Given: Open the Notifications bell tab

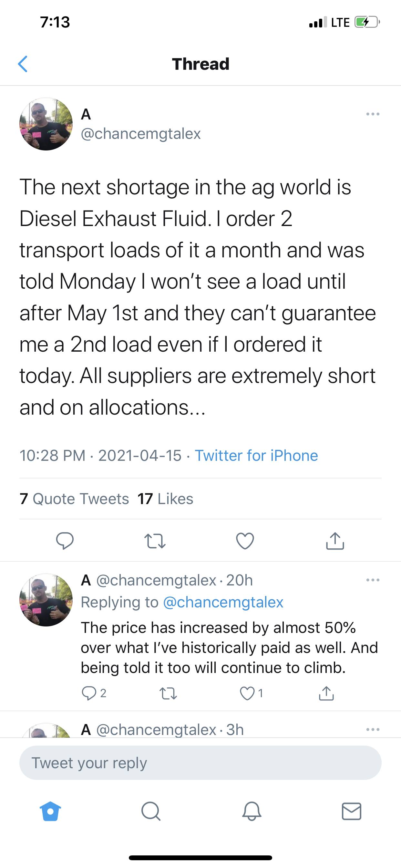Looking at the screenshot, I should point(252,811).
